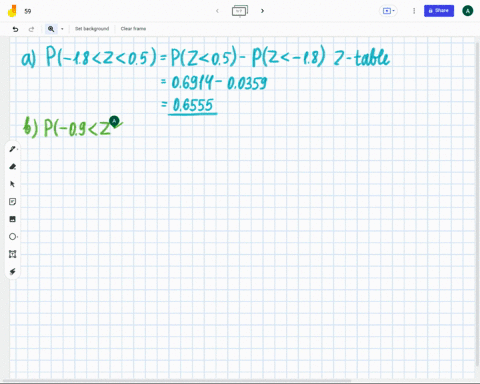480x384 pixels.
Task: Open the Jamboard home logo
Action: point(12,11)
